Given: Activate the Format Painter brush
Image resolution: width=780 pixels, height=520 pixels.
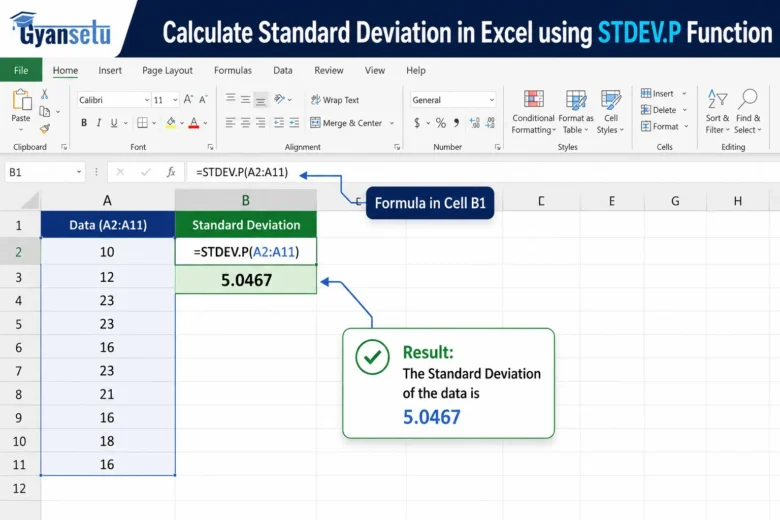Looking at the screenshot, I should (45, 129).
